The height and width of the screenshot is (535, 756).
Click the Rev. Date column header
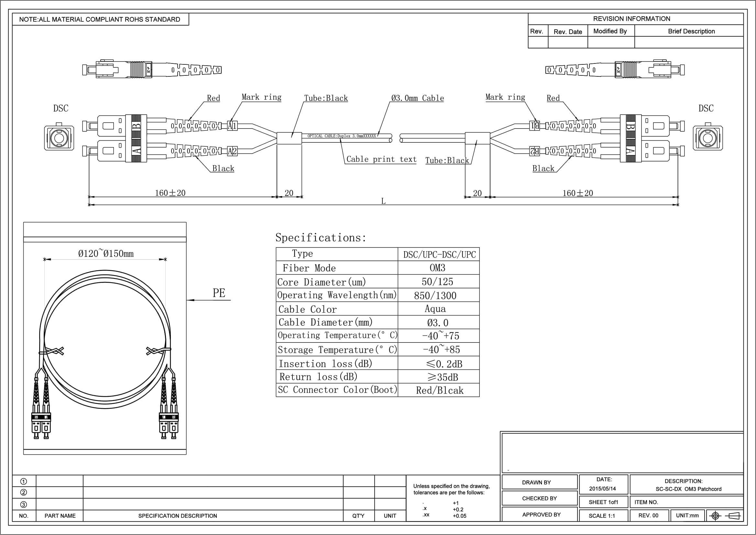(x=568, y=32)
